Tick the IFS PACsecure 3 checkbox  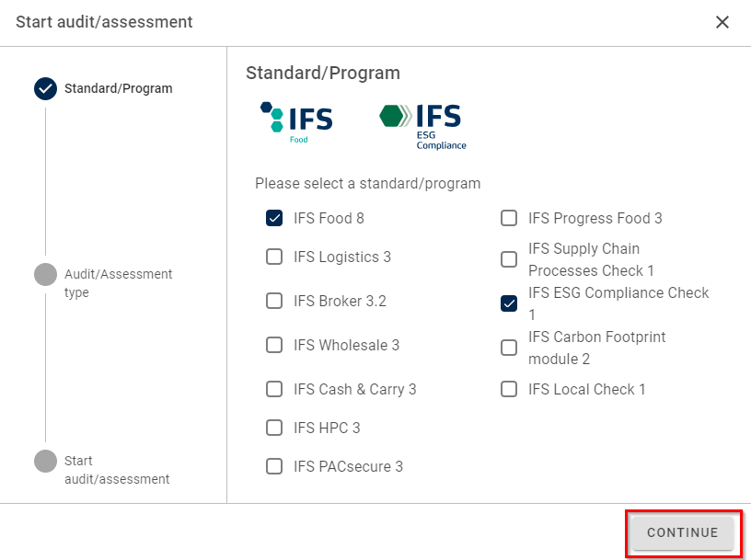[x=274, y=466]
